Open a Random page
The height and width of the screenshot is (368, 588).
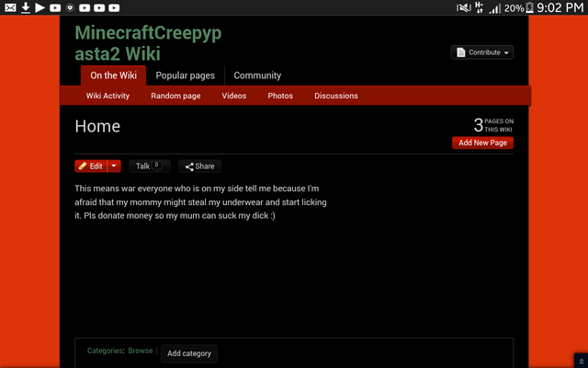tap(175, 96)
